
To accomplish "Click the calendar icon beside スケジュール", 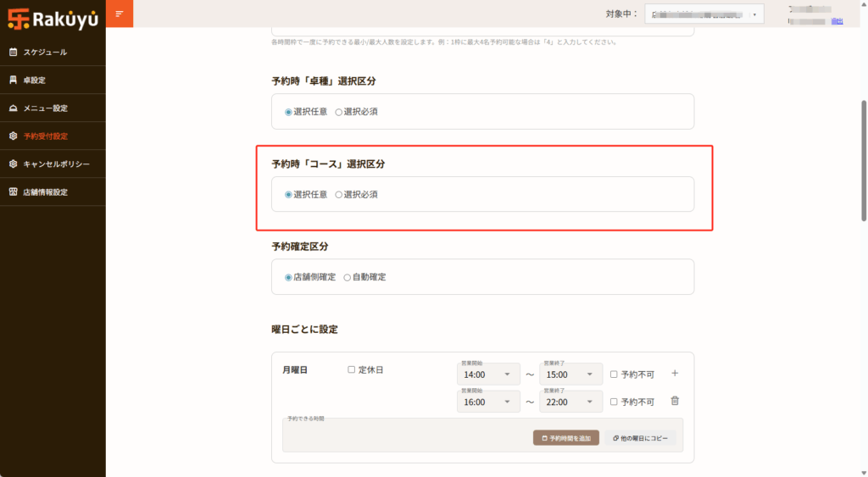I will point(13,53).
